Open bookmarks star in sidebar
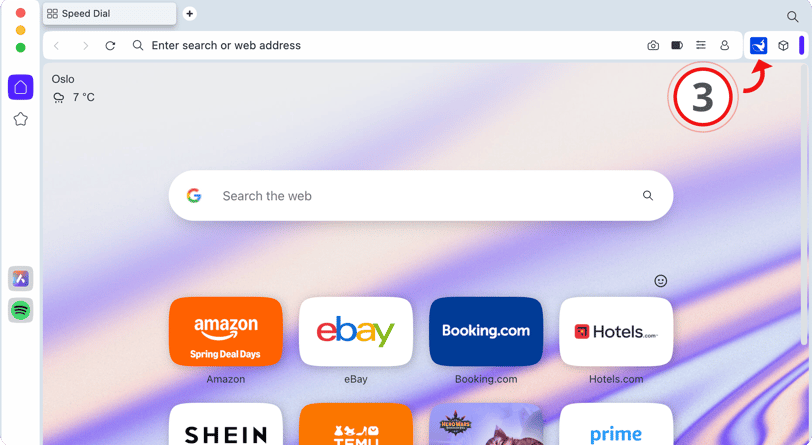The width and height of the screenshot is (812, 445). coord(21,119)
